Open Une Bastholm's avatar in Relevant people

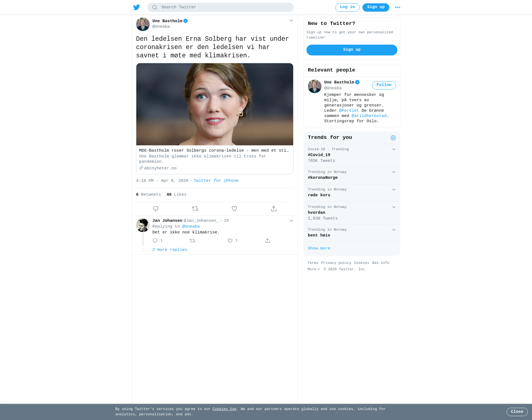314,86
